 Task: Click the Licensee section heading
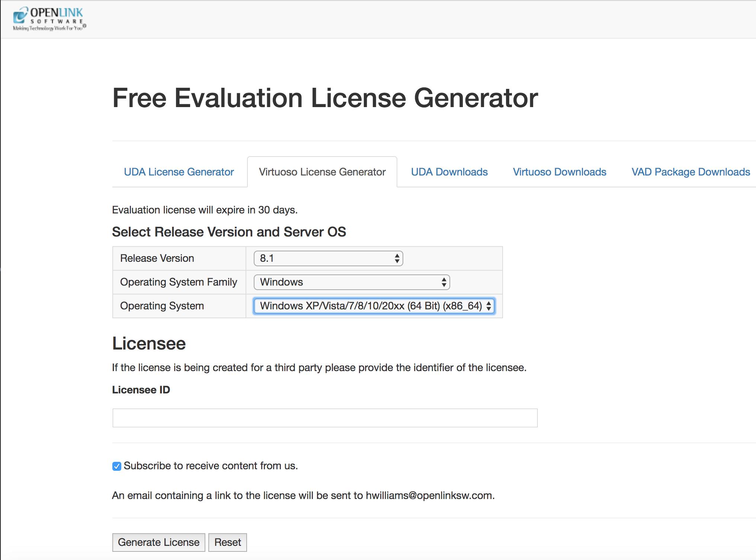[149, 343]
